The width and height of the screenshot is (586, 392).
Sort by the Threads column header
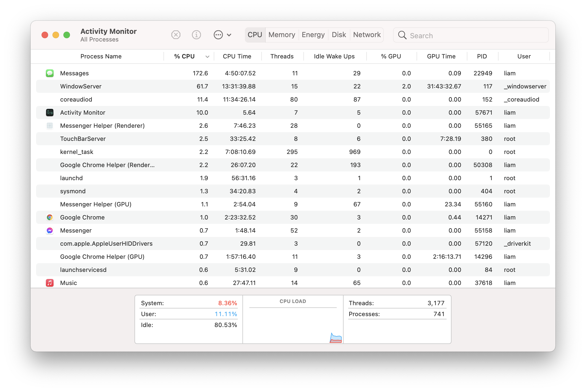(x=282, y=57)
